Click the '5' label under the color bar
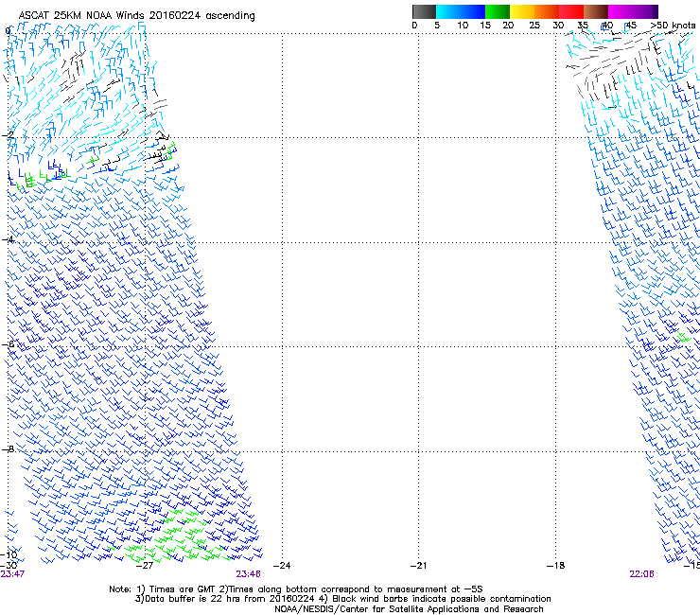Screen dimensions: 700x615 [437, 26]
